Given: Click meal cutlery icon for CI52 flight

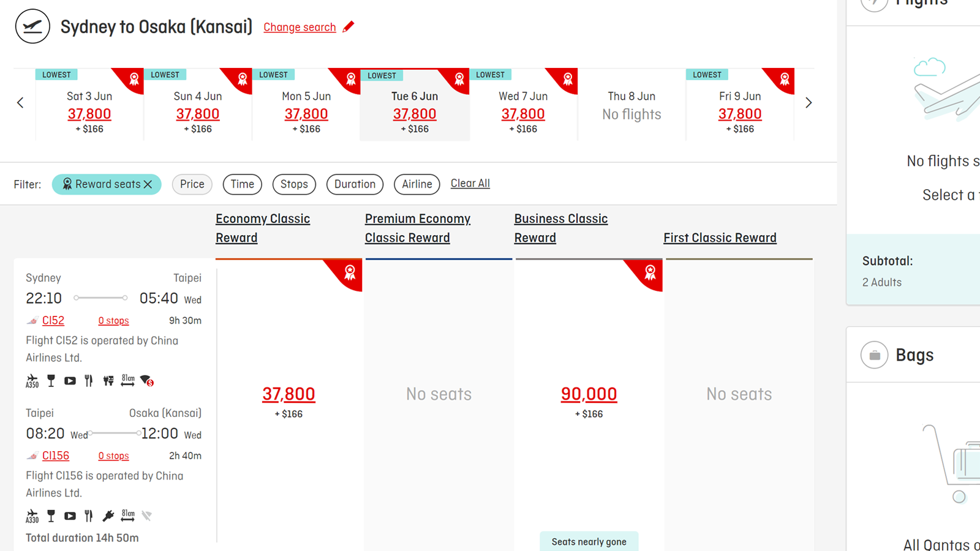Looking at the screenshot, I should [x=89, y=381].
